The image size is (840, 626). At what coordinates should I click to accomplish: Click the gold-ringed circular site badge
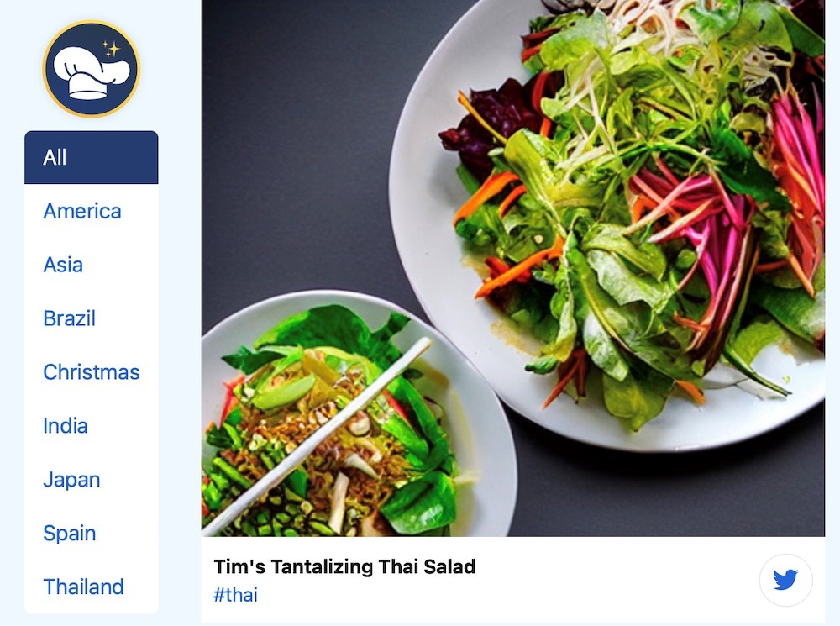[92, 69]
